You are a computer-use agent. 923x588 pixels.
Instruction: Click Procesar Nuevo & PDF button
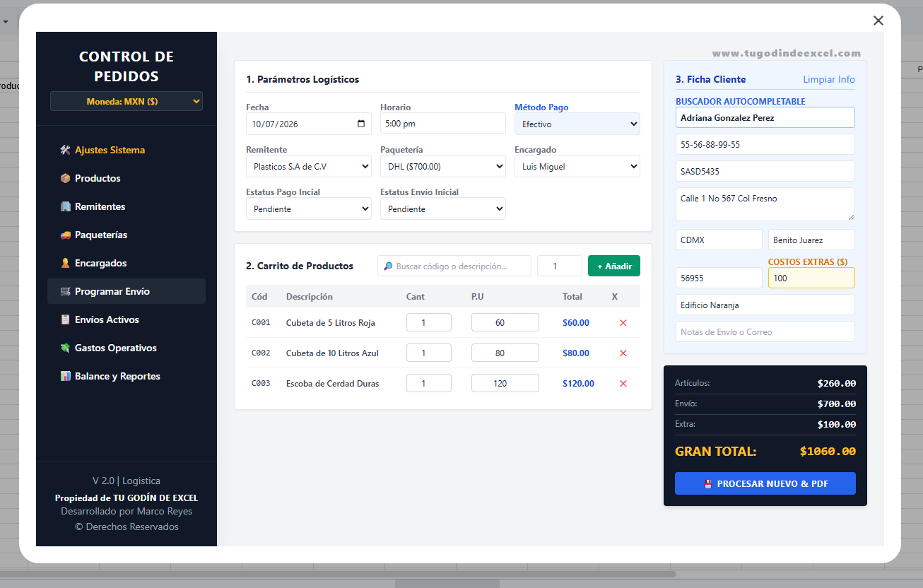[x=765, y=483]
